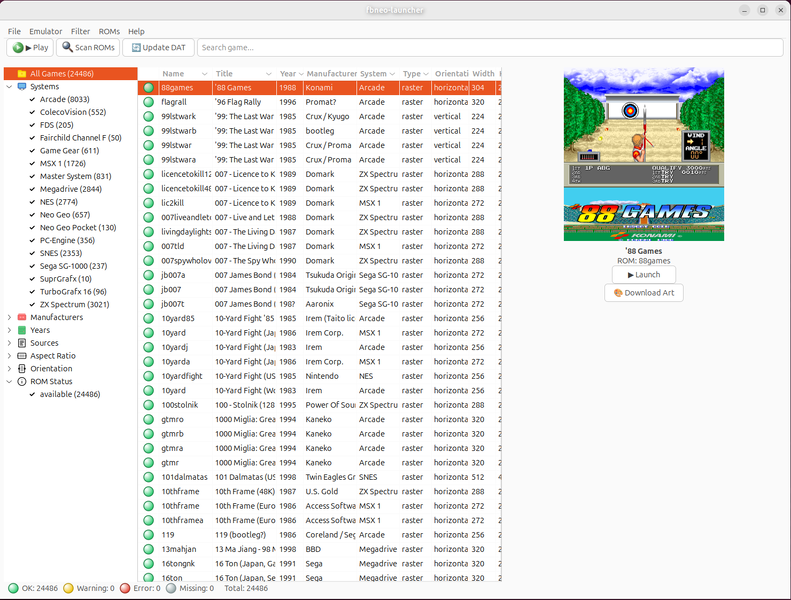Image resolution: width=791 pixels, height=600 pixels.
Task: Click the yellow Warning: 0 status indicator
Action: [x=68, y=588]
